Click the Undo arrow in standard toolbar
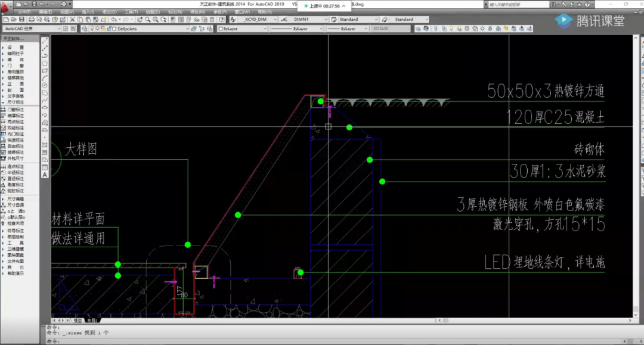 (x=113, y=19)
